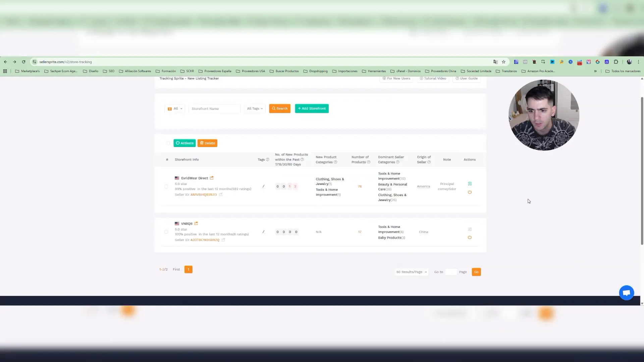This screenshot has height=362, width=644.
Task: Click the Storefront Name input field
Action: (x=215, y=109)
